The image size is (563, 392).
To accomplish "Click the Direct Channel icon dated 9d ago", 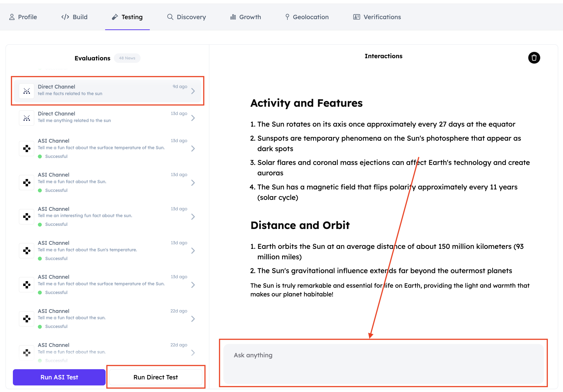I will coord(26,91).
